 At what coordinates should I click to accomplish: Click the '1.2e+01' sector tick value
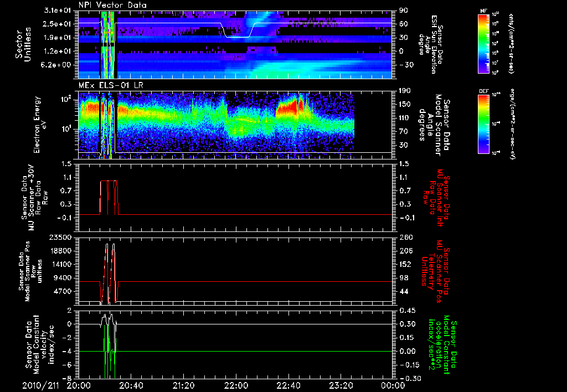pyautogui.click(x=58, y=51)
